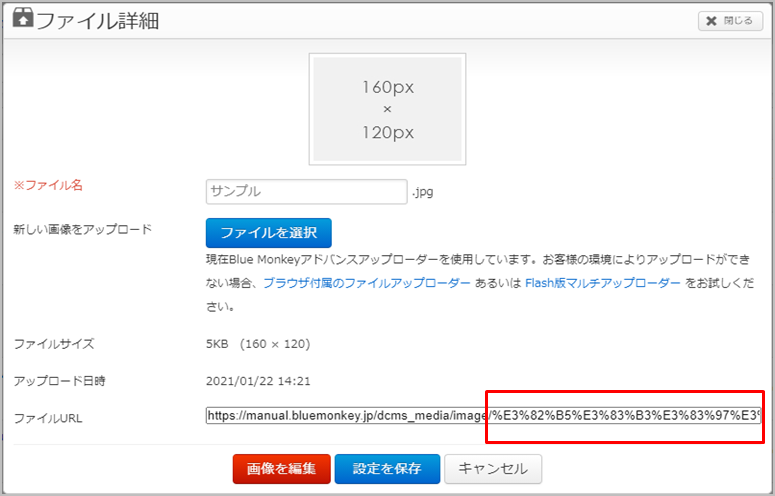Click the ファイル詳細 dialog title text
The width and height of the screenshot is (775, 496).
97,21
